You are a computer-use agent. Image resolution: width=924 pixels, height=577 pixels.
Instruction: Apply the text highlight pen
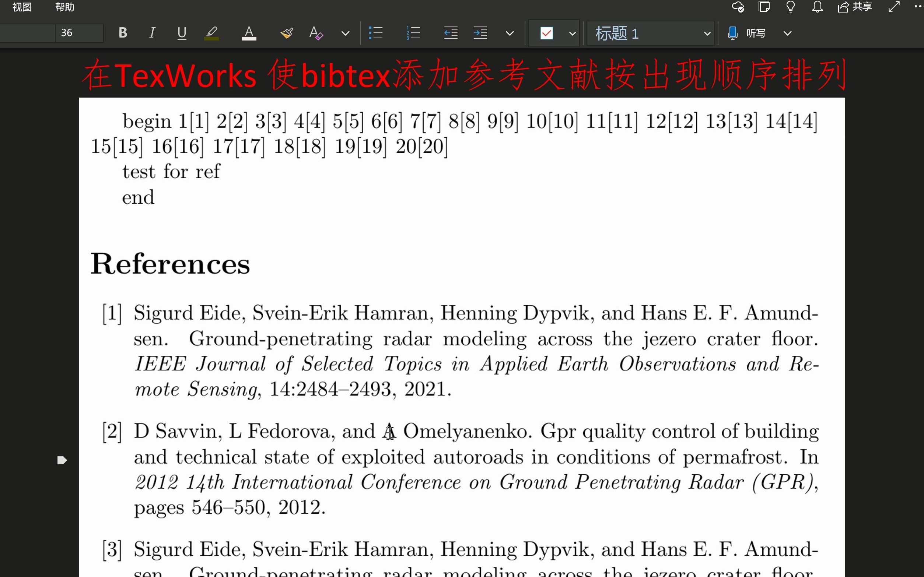[211, 33]
